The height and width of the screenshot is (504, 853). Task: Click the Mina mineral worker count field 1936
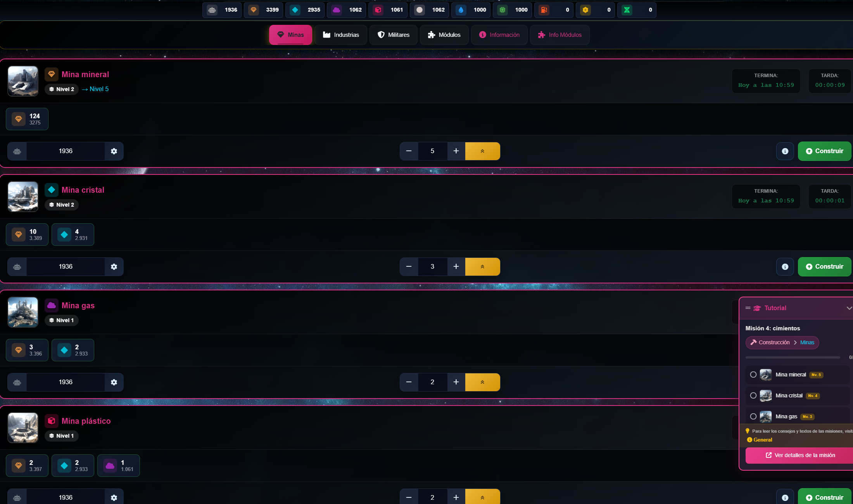pyautogui.click(x=66, y=151)
